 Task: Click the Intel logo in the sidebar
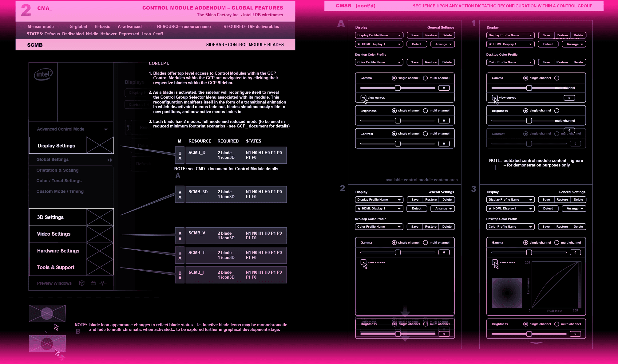tap(43, 74)
